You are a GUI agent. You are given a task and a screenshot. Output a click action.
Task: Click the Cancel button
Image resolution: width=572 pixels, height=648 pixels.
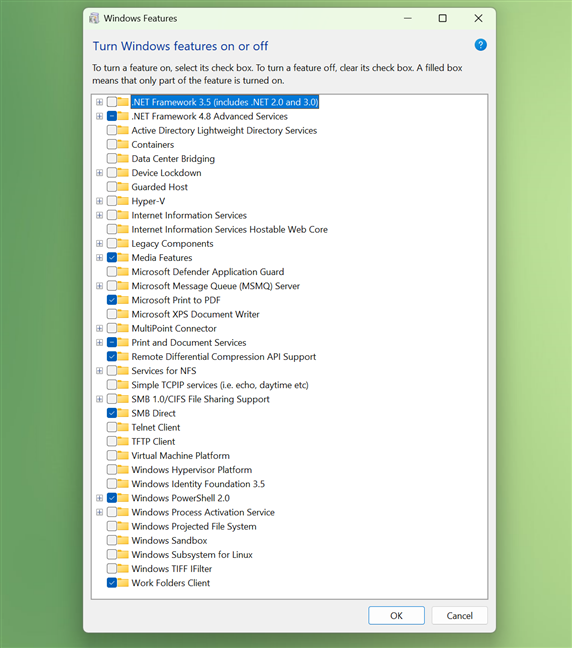[x=460, y=615]
